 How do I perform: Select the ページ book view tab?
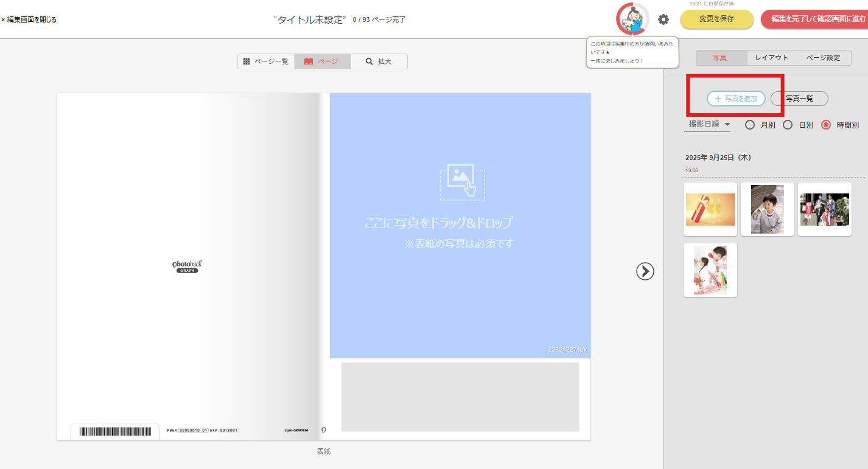[x=323, y=61]
